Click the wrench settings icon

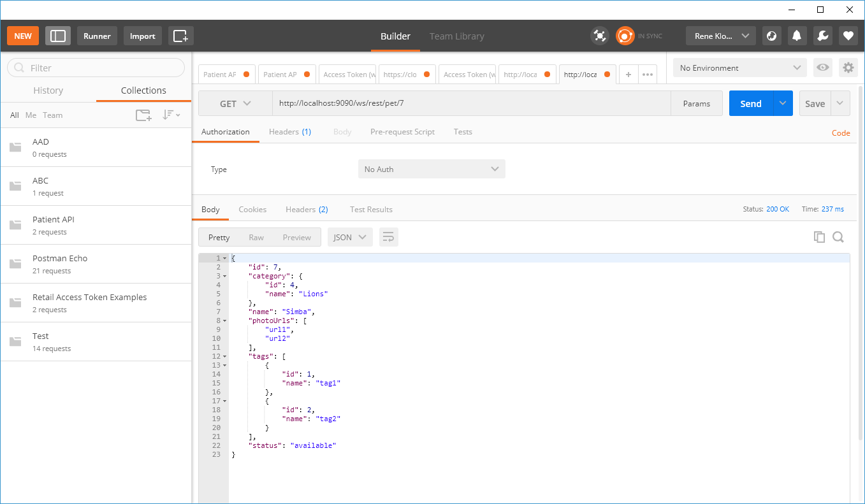click(x=822, y=36)
